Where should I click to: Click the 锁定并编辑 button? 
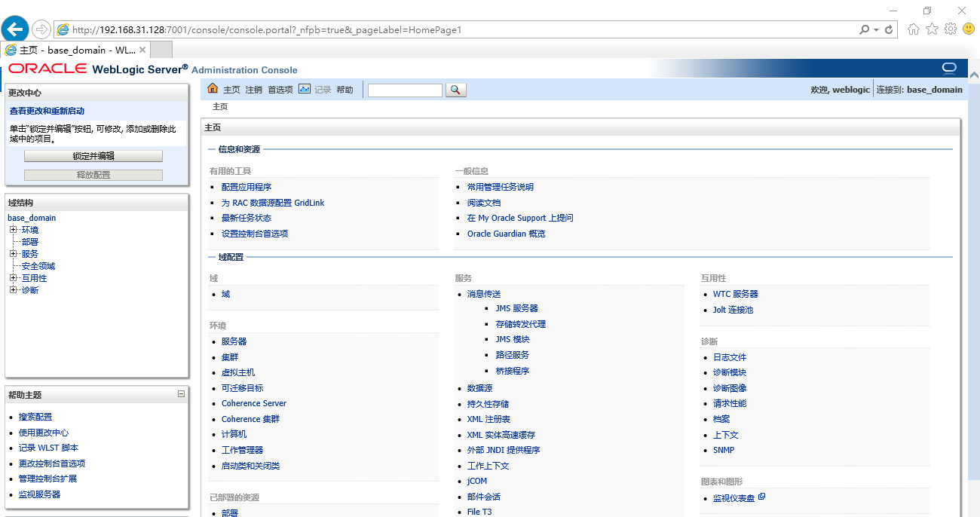coord(93,156)
